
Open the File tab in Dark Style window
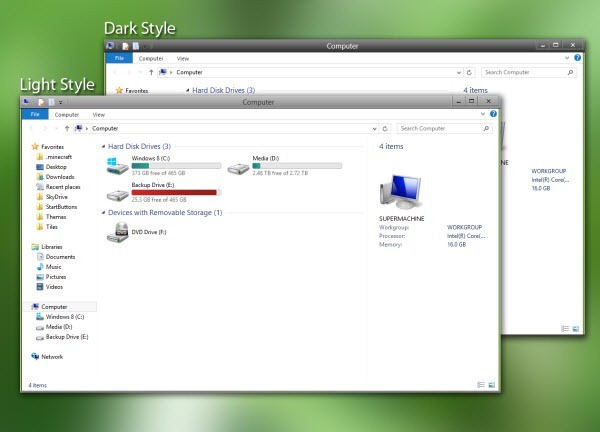click(119, 58)
